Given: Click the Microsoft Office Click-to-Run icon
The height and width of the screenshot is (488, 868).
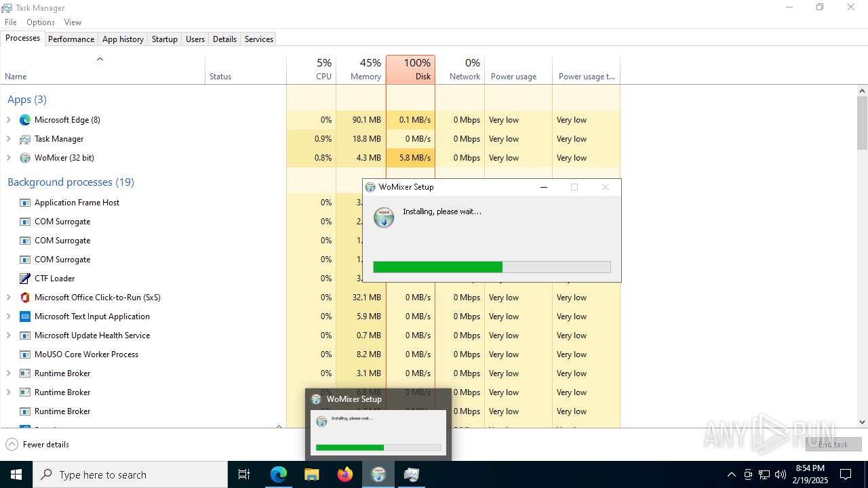Looking at the screenshot, I should (x=25, y=298).
